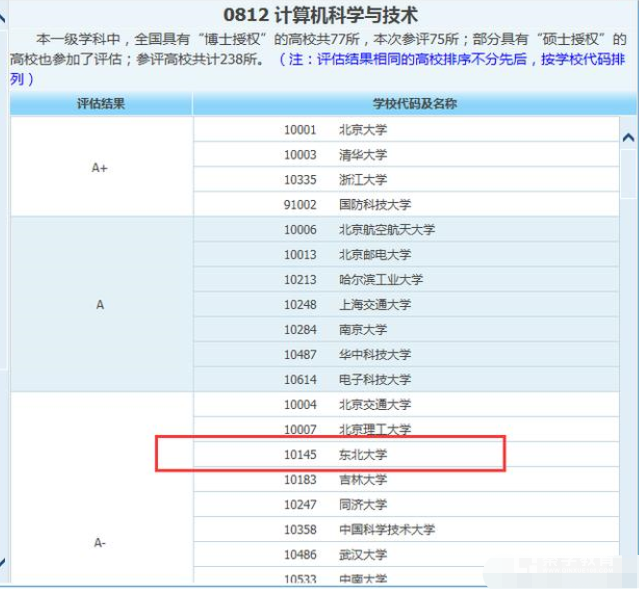Select the 10006 北京航空航天大学 row
Image resolution: width=639 pixels, height=589 pixels.
(x=406, y=229)
